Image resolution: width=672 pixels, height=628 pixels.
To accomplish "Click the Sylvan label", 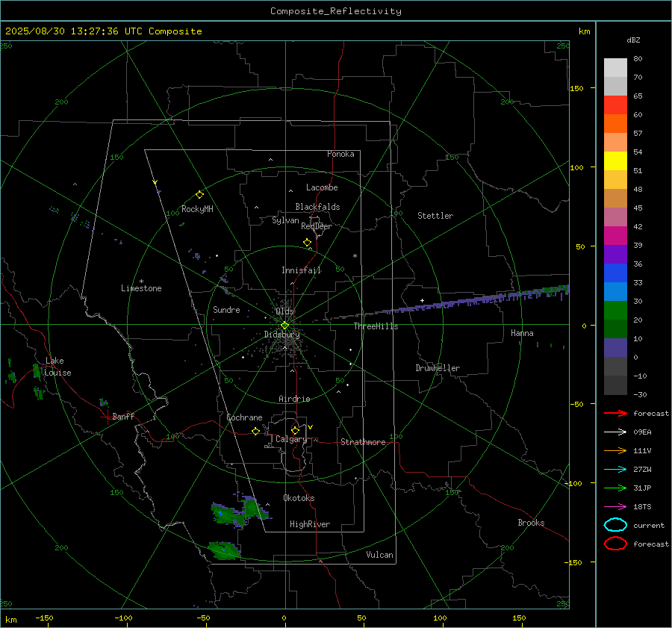I will tap(285, 220).
